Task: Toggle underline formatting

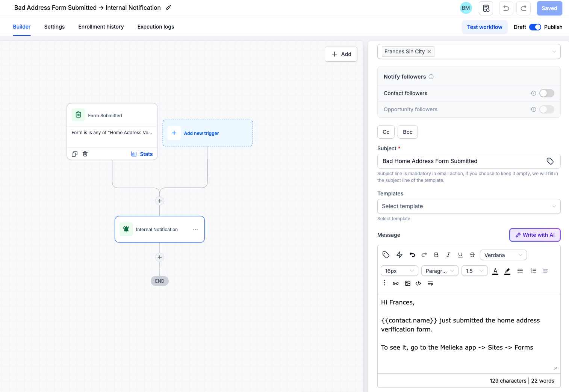Action: pos(460,255)
